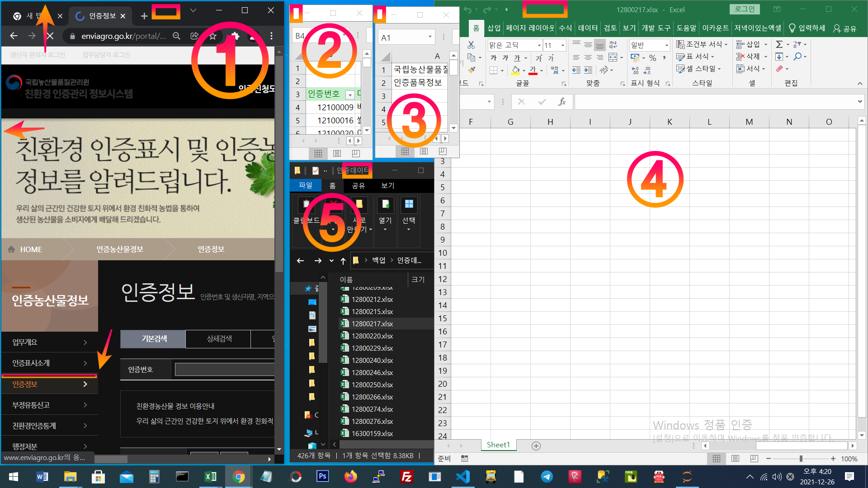Click the AutoSum sigma icon

[x=779, y=44]
